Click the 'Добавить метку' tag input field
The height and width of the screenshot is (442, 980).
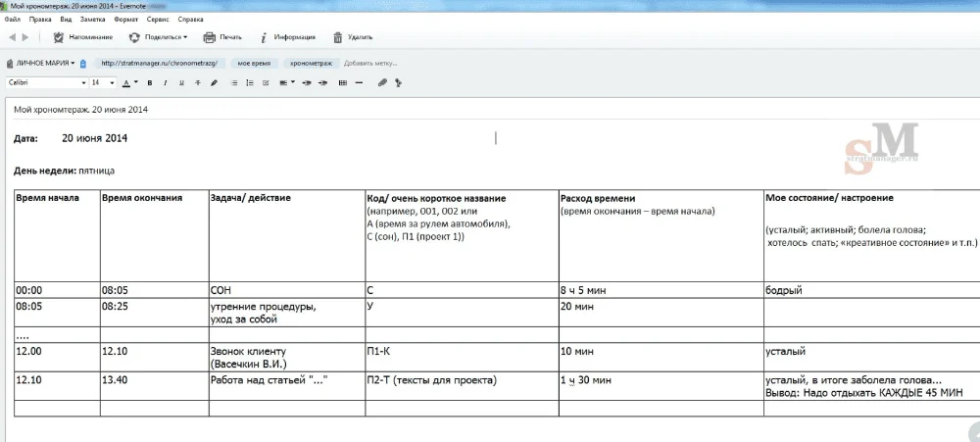[370, 63]
